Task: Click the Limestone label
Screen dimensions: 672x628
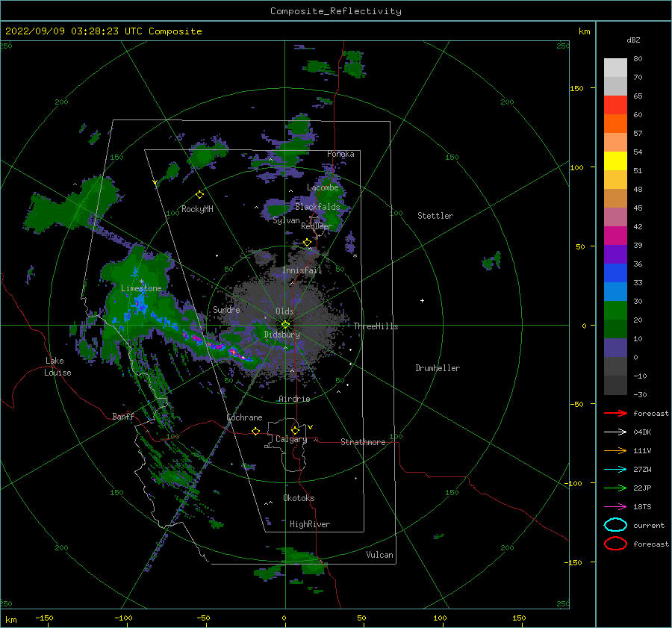Action: click(x=141, y=288)
